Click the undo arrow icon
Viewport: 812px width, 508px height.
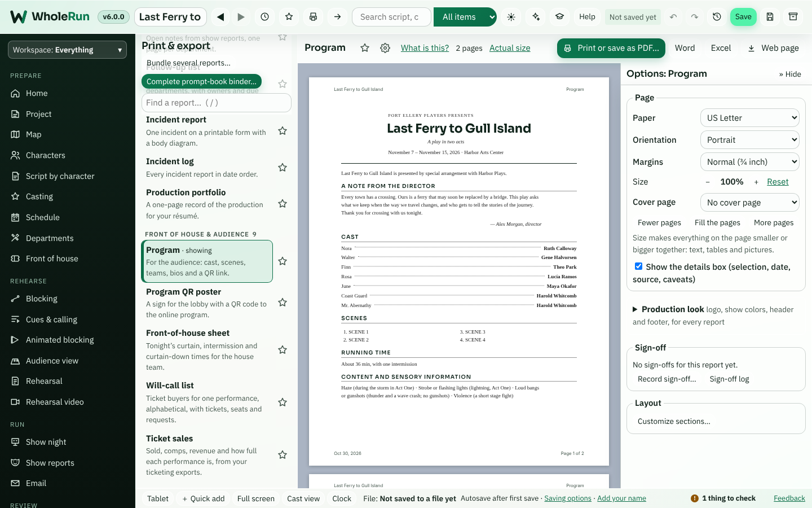click(x=673, y=17)
